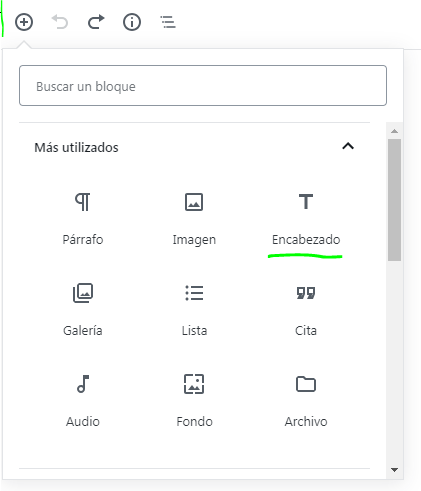Click the block list scrollbar thumb

click(x=394, y=200)
